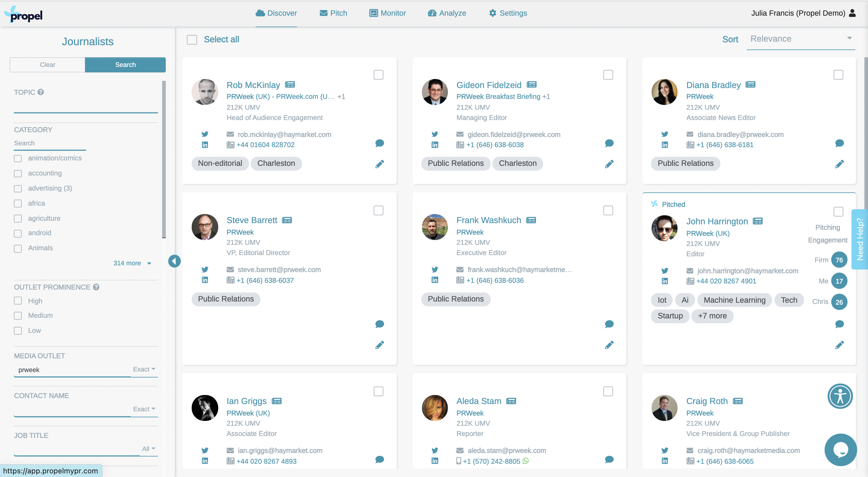This screenshot has height=477, width=868.
Task: Collapse the filter sidebar with the arrow button
Action: pyautogui.click(x=174, y=261)
